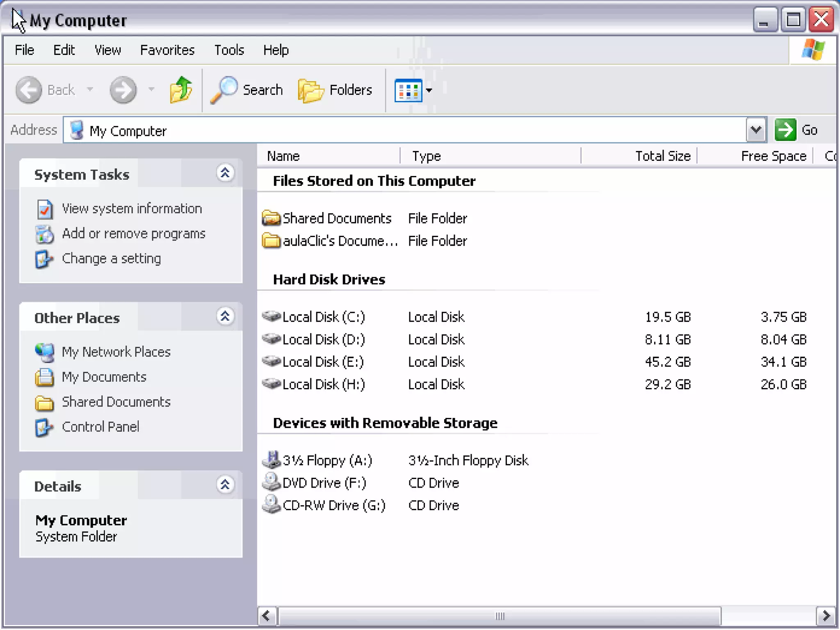
Task: Click View system information link
Action: pyautogui.click(x=132, y=209)
